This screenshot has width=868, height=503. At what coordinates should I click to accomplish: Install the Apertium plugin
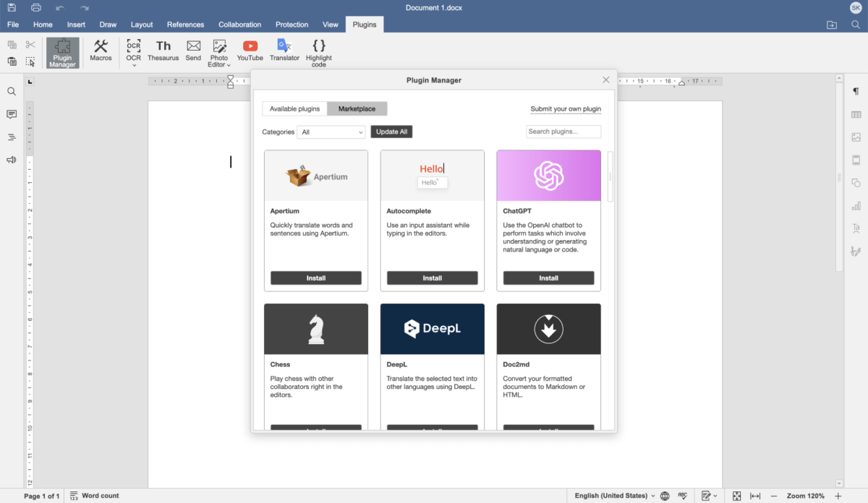pyautogui.click(x=316, y=278)
